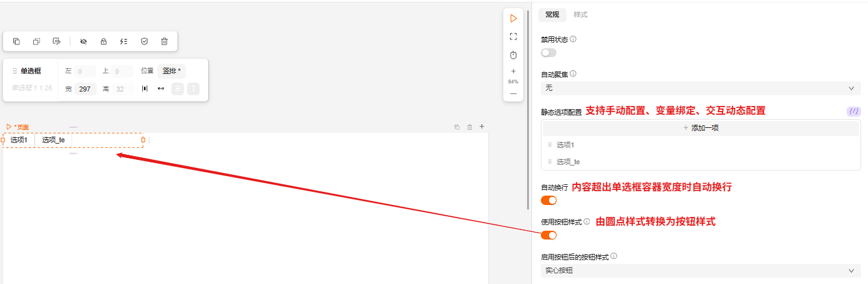Click the 宽 width input field
Viewport: 868px width, 284px height.
(x=85, y=89)
